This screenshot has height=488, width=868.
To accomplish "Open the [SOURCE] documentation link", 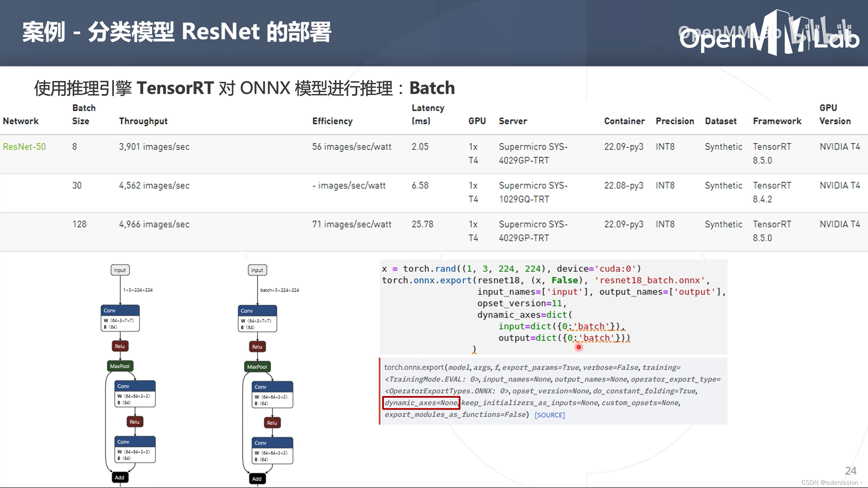I will [x=549, y=415].
